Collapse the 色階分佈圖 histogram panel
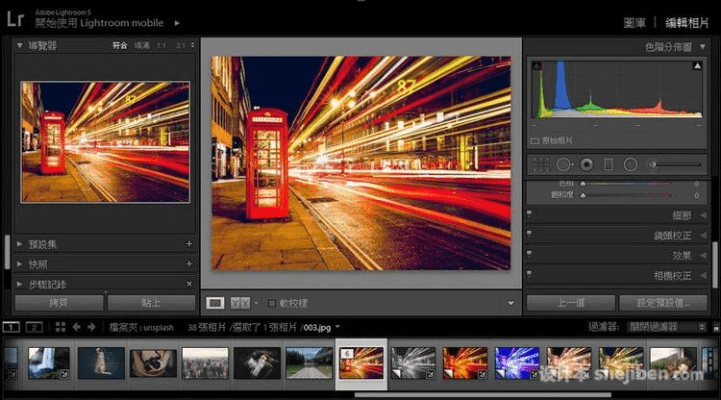The image size is (721, 400). point(702,47)
